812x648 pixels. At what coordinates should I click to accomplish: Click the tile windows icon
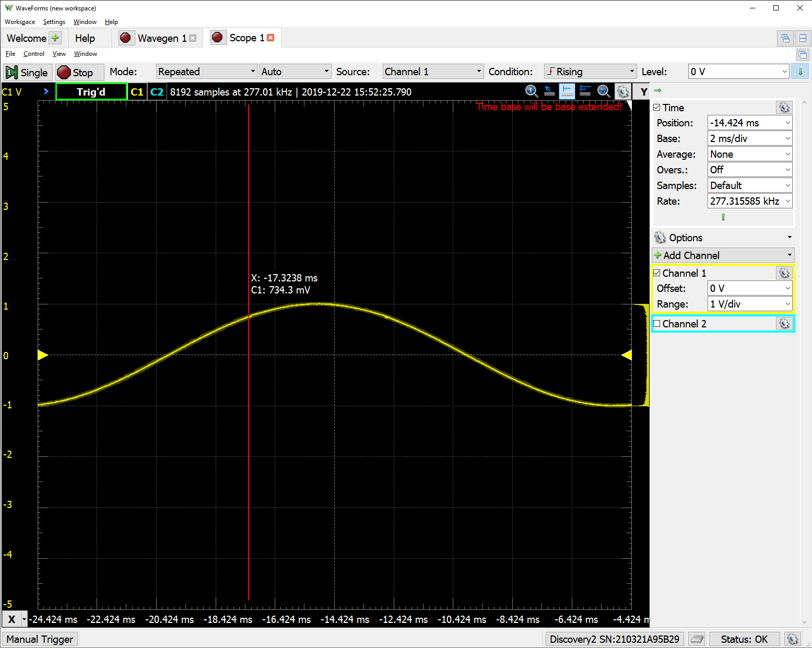pos(803,38)
